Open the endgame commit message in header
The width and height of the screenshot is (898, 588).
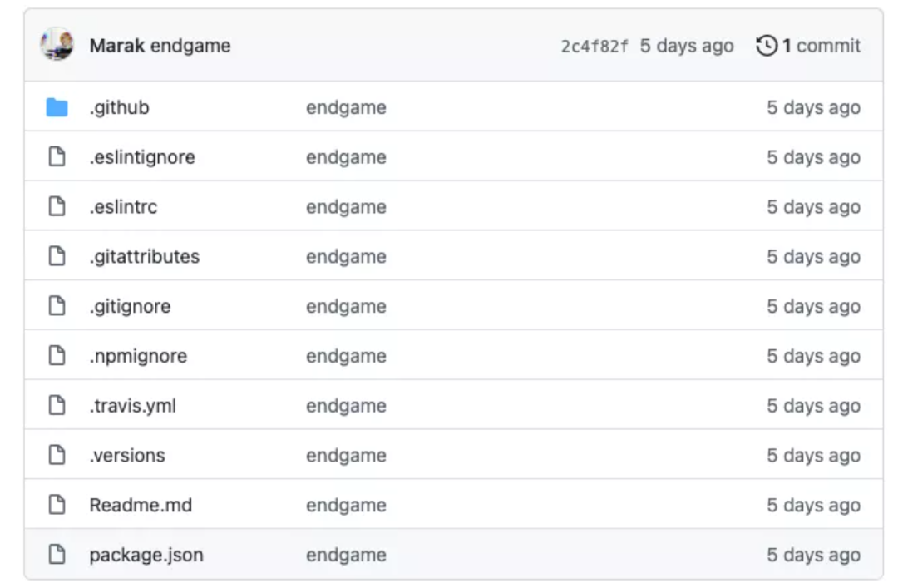click(x=190, y=46)
